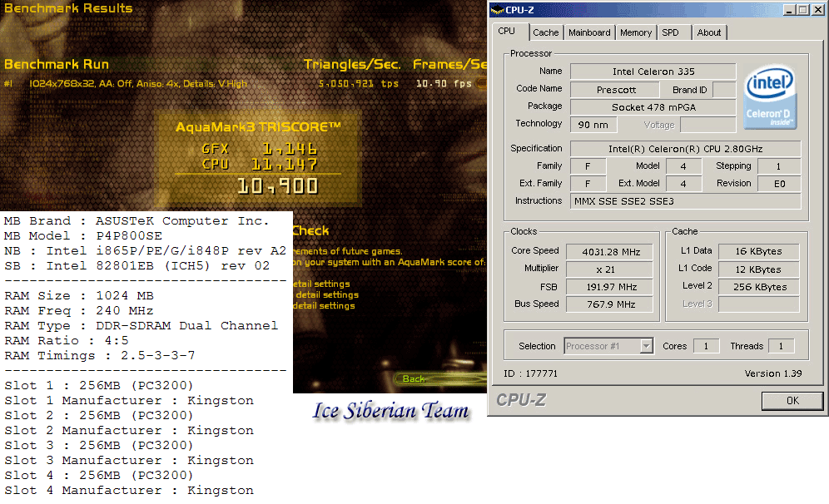Click the Slot 3 : 256MB line

[99, 445]
